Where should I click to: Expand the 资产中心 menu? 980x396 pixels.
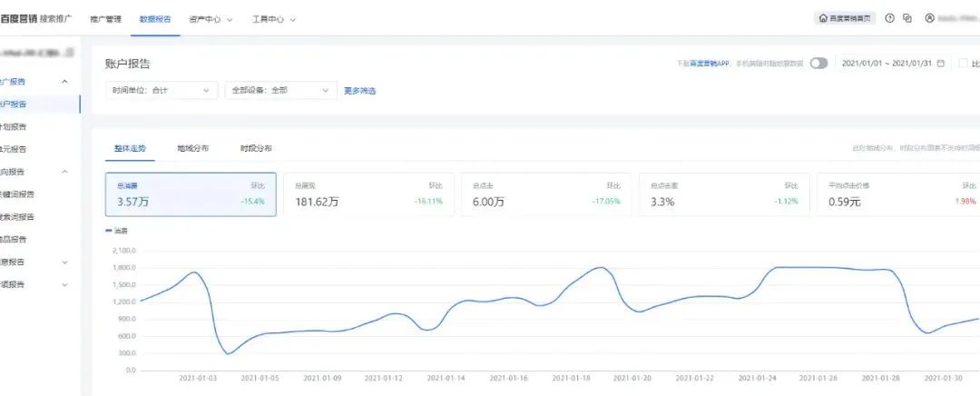click(x=211, y=18)
